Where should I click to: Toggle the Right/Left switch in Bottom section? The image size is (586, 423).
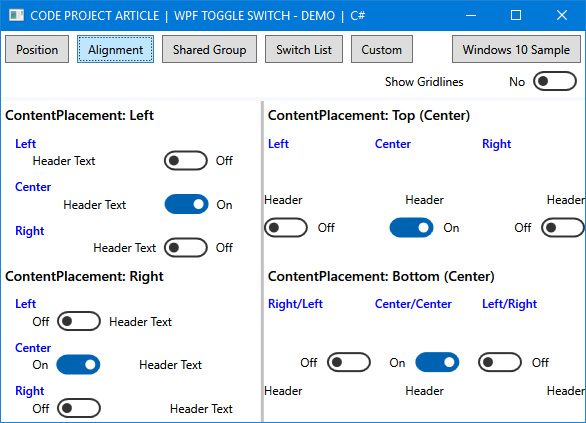[x=349, y=362]
